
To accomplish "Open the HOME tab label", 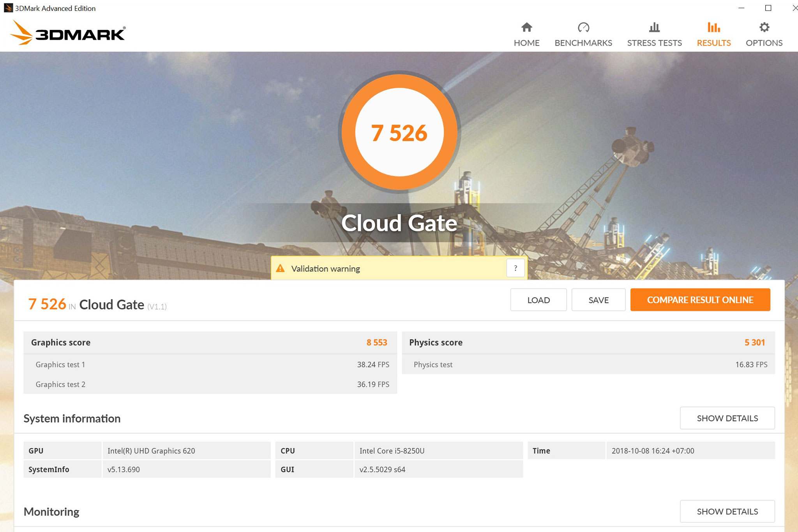I will 526,43.
